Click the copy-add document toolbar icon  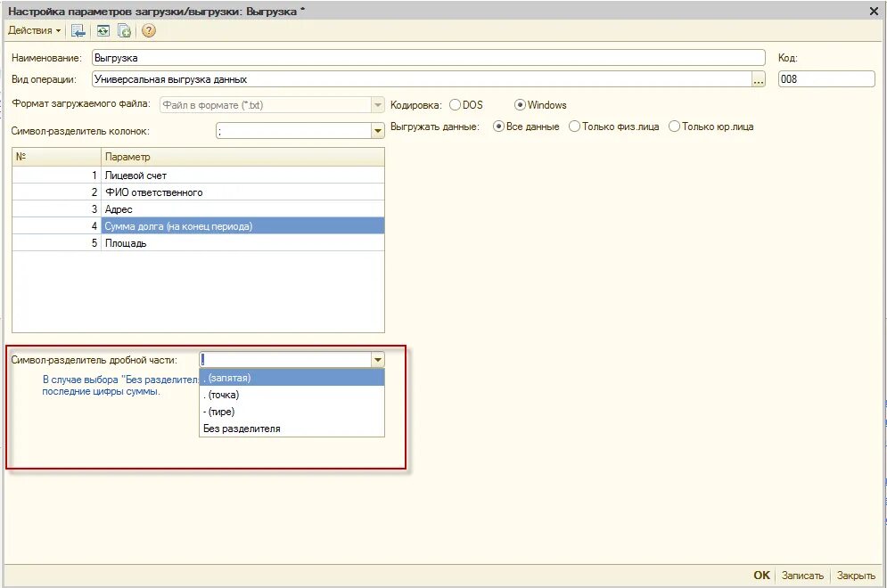click(125, 30)
